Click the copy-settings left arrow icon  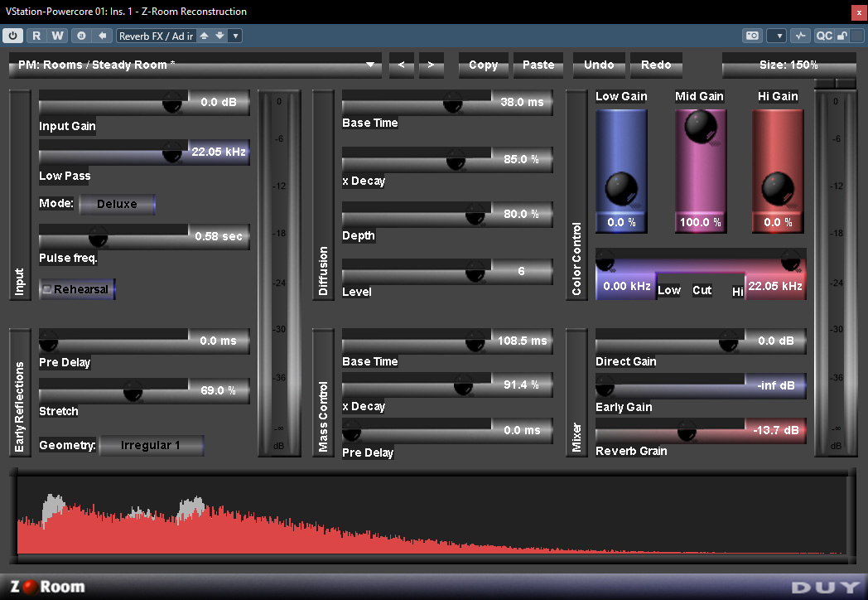pos(103,36)
